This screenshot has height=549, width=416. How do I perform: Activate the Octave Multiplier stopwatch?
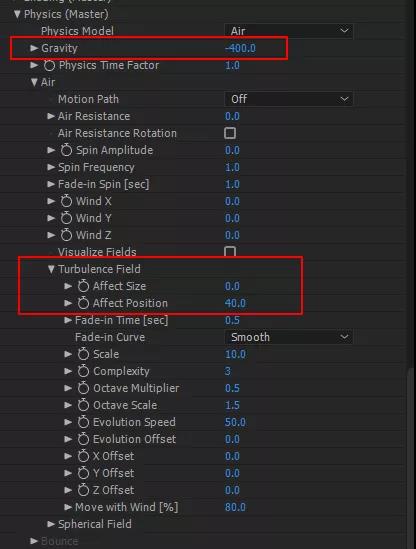click(x=83, y=388)
